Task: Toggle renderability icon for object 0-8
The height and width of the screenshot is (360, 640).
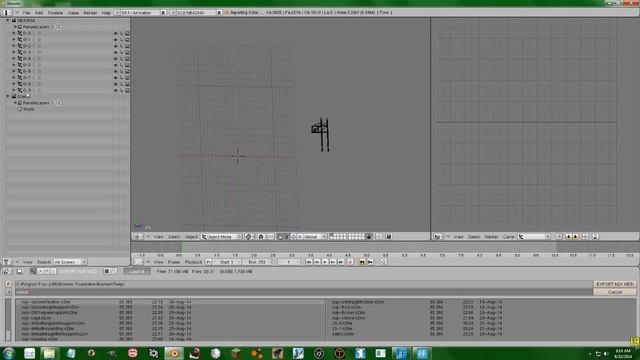Action: click(127, 84)
